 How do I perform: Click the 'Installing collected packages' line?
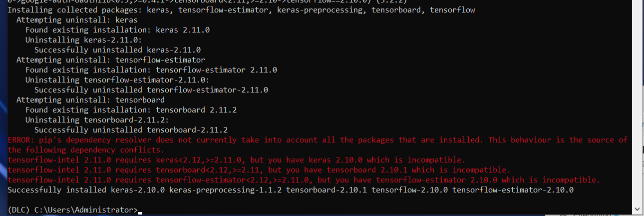tap(241, 10)
